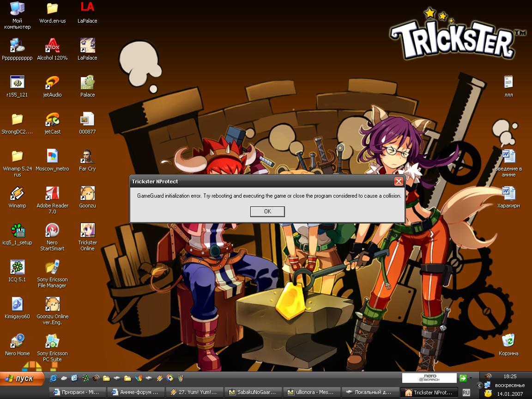Image resolution: width=532 pixels, height=399 pixels.
Task: Switch to the Аниме-форум taskbar window
Action: point(136,392)
